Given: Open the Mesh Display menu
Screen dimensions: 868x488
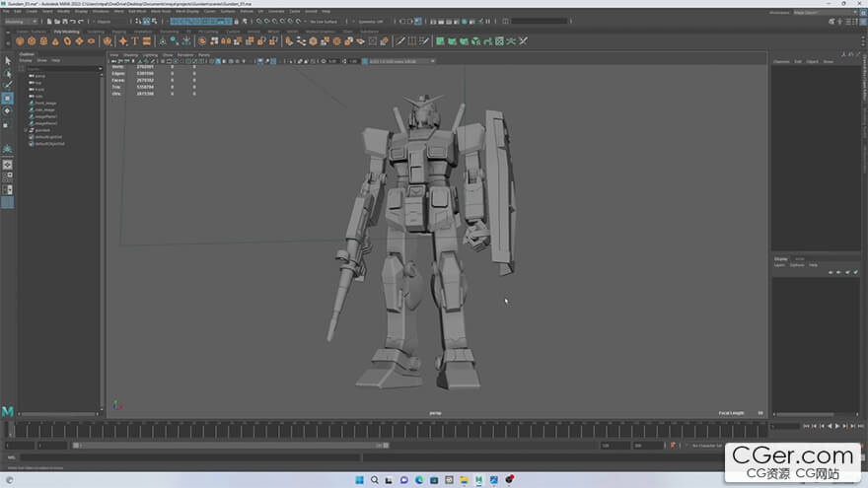Looking at the screenshot, I should click(187, 11).
